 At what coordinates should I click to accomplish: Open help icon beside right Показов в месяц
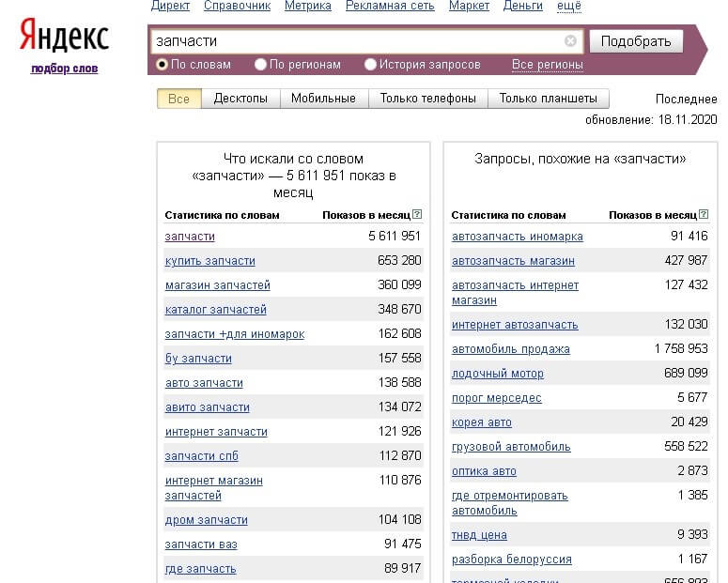click(x=704, y=214)
